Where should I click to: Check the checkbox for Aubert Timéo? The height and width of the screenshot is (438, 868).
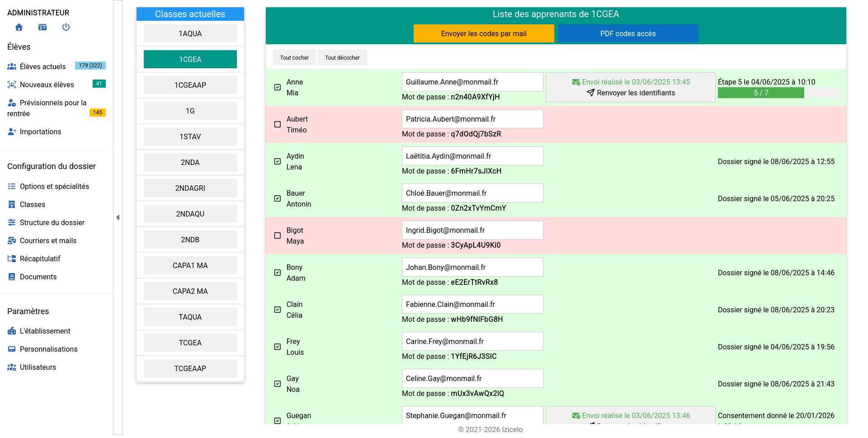[x=278, y=124]
